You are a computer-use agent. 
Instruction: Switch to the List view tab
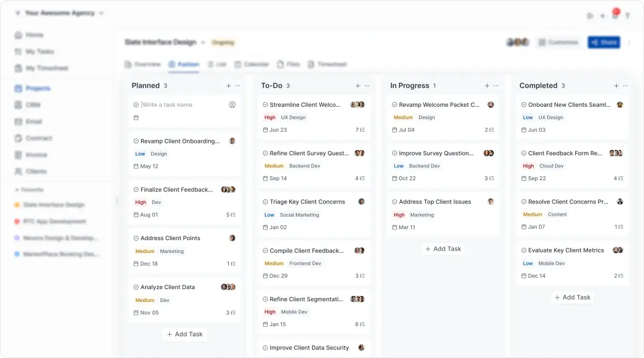(217, 64)
